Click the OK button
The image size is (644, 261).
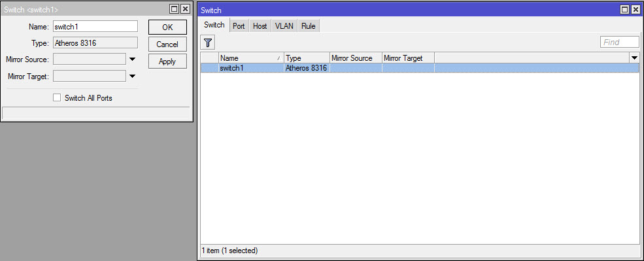167,27
